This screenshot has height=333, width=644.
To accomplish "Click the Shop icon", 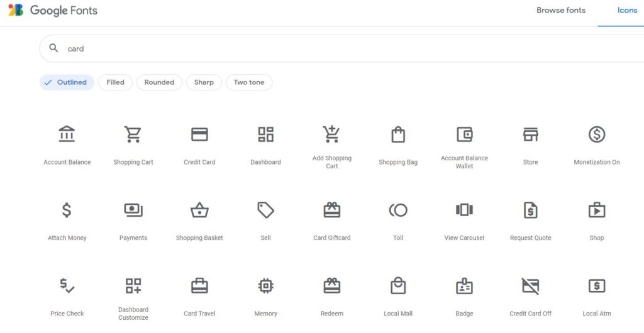I will click(x=597, y=210).
